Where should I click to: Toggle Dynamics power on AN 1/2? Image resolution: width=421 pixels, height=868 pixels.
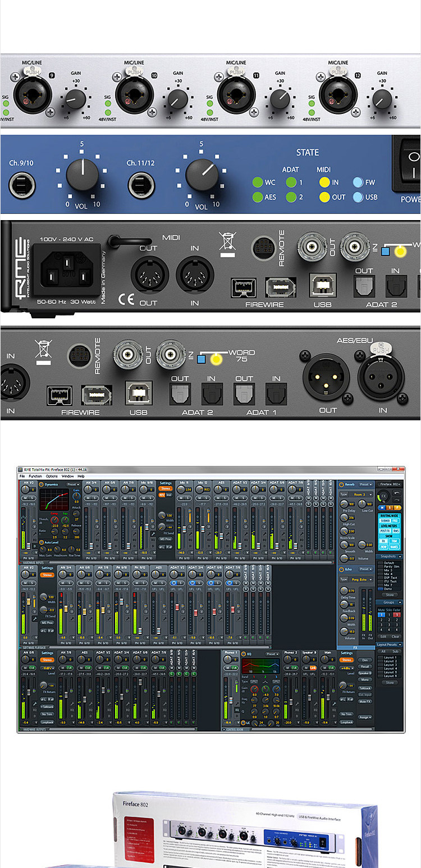tap(41, 484)
